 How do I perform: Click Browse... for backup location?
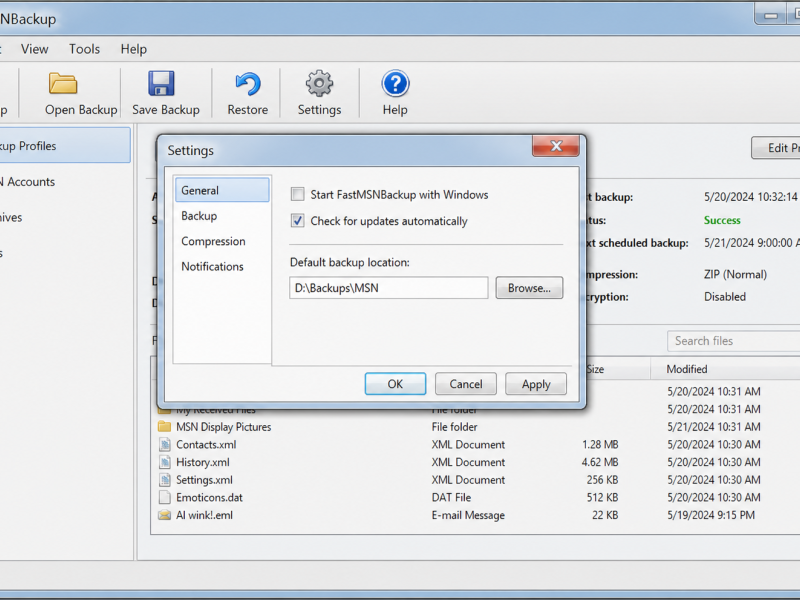[529, 288]
